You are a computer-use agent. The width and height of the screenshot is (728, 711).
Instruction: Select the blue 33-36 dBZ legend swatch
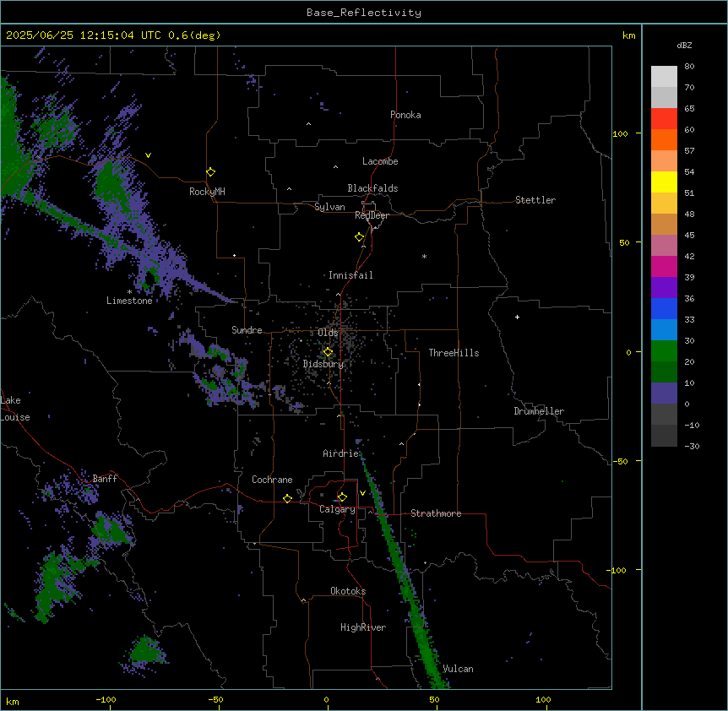pos(664,308)
